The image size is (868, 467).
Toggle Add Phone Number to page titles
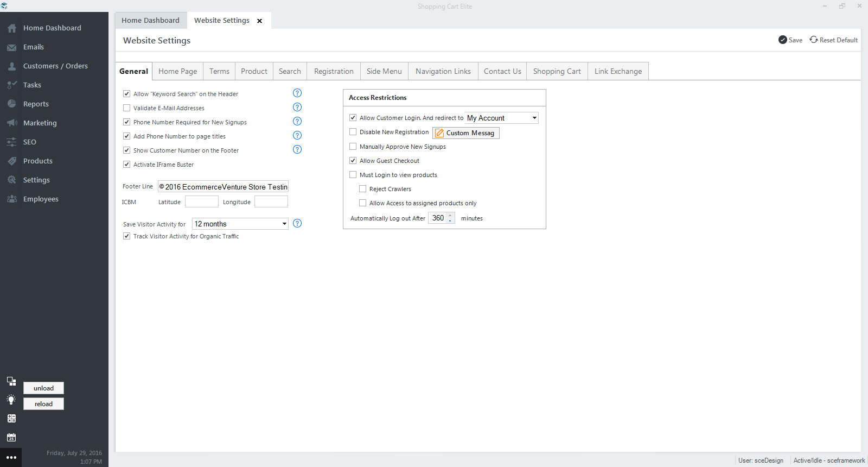pos(127,136)
